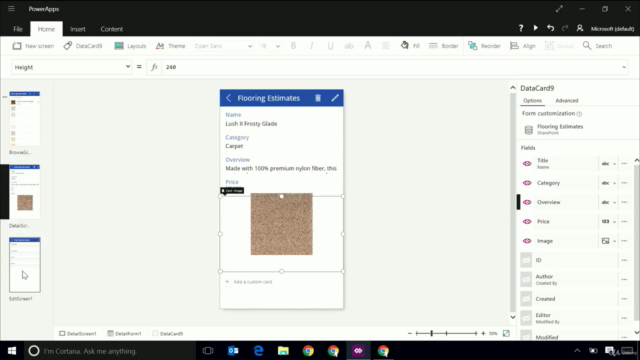Select DetailScreen1 in the breadcrumb

pos(78,333)
